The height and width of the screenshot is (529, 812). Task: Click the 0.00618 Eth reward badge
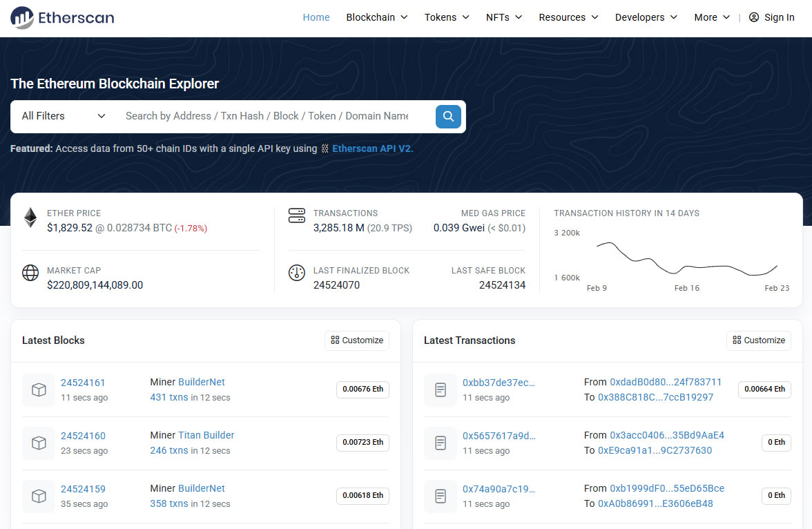pos(362,495)
